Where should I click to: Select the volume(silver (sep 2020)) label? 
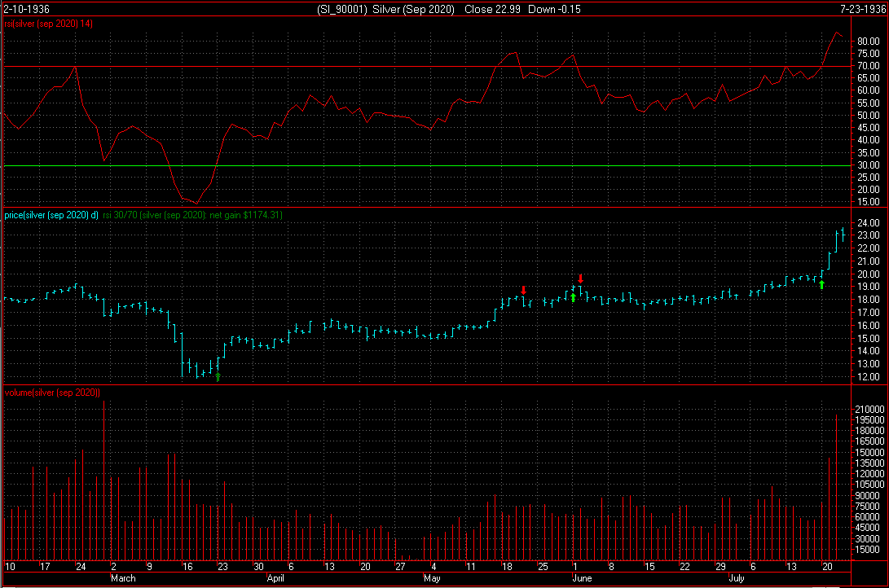(52, 393)
